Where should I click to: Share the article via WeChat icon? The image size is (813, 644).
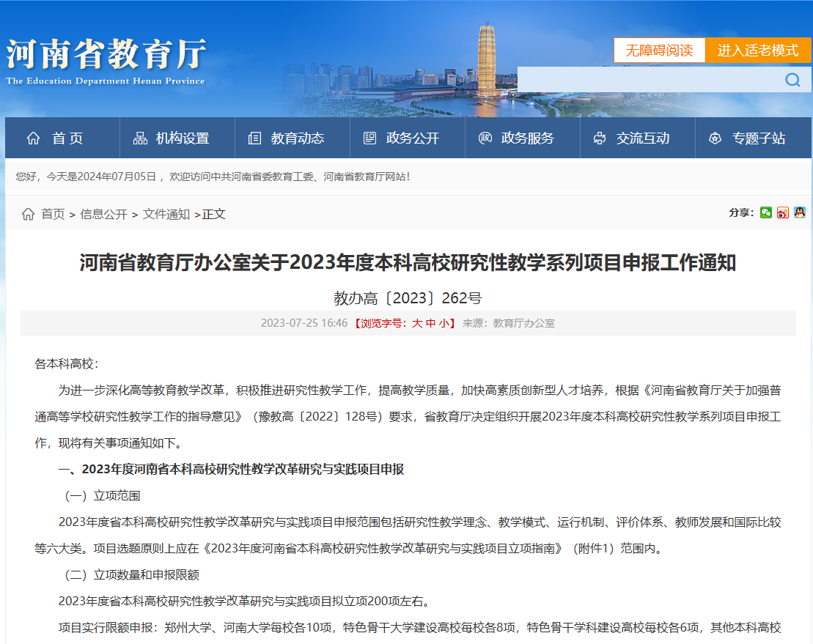(766, 213)
